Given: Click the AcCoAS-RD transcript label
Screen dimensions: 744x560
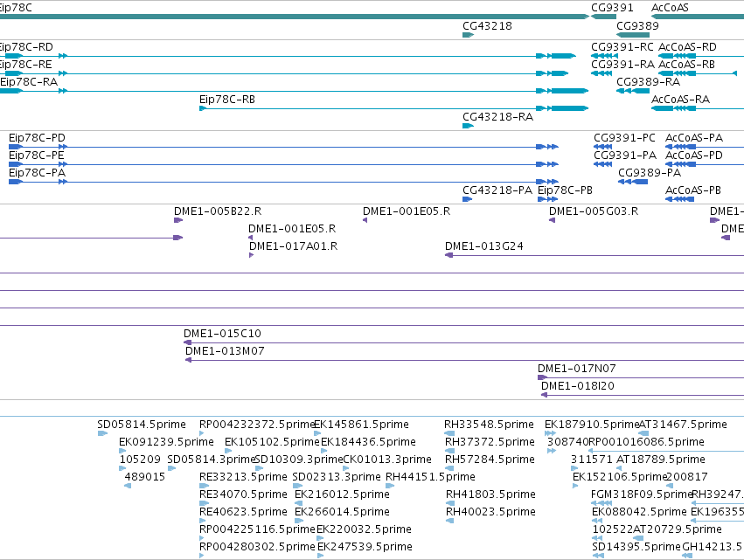Looking at the screenshot, I should point(687,47).
